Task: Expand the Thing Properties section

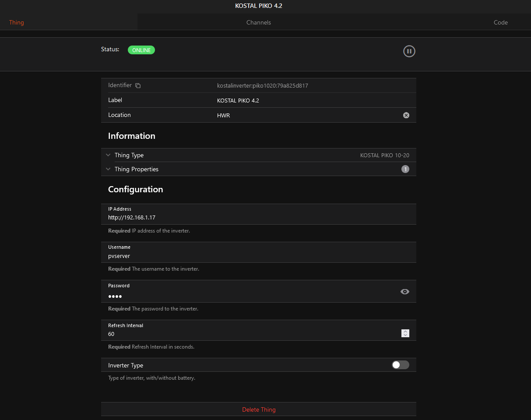Action: click(108, 169)
